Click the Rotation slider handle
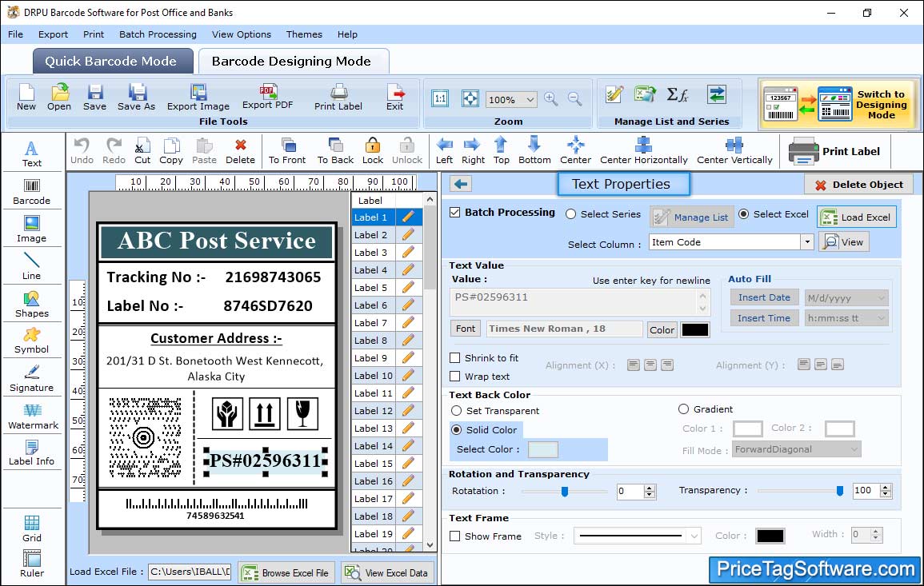 tap(565, 491)
